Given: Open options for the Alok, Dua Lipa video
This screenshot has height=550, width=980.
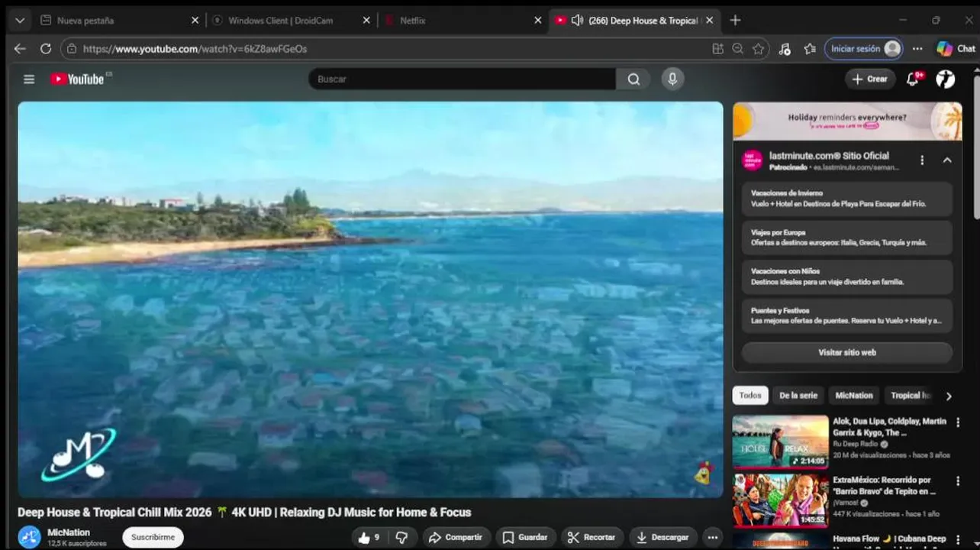Looking at the screenshot, I should click(x=958, y=422).
